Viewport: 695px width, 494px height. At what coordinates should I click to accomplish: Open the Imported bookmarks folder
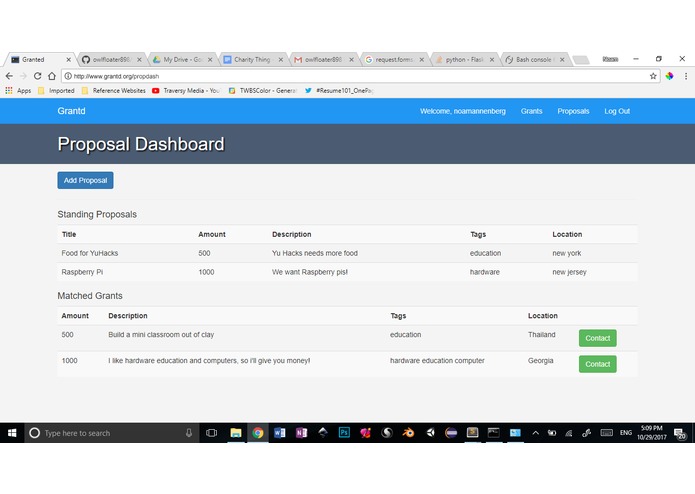click(57, 90)
